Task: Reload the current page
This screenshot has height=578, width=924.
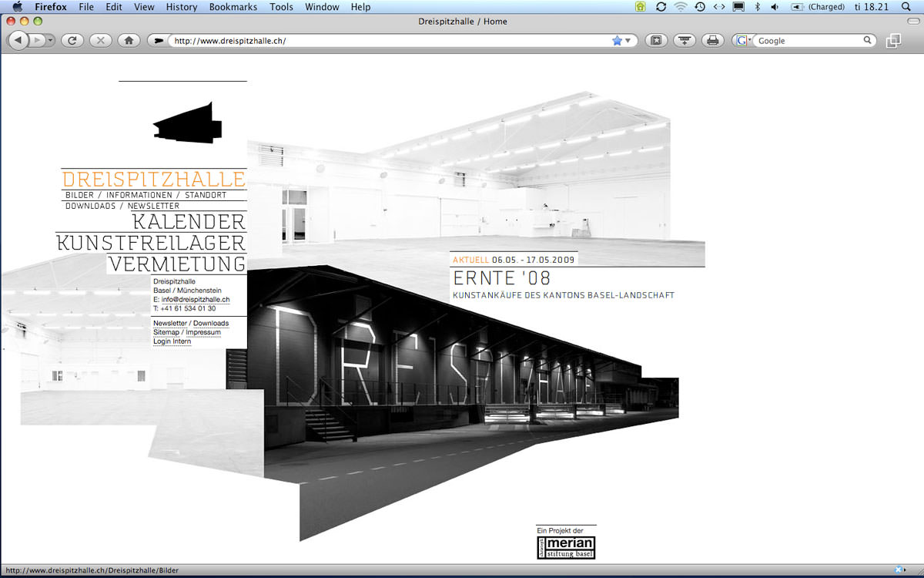Action: click(x=72, y=40)
